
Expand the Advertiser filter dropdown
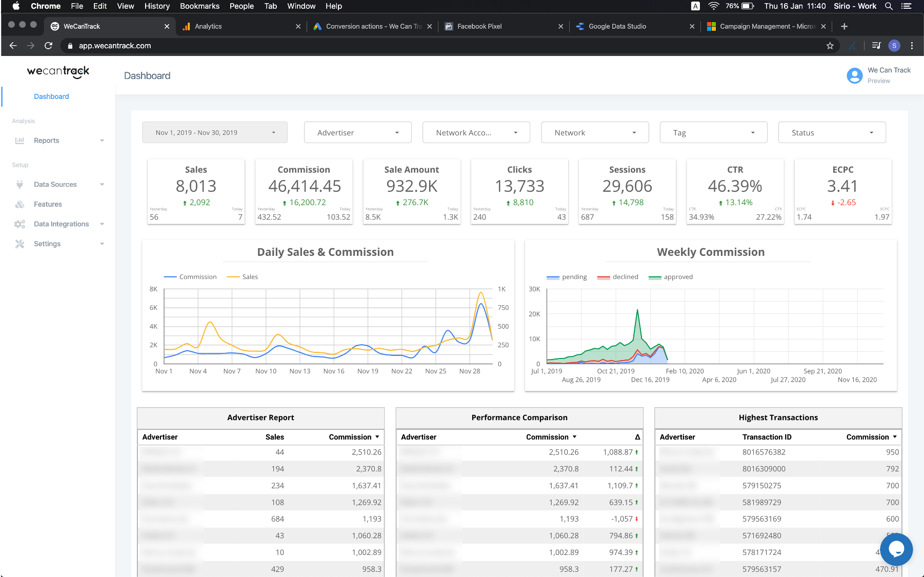357,133
